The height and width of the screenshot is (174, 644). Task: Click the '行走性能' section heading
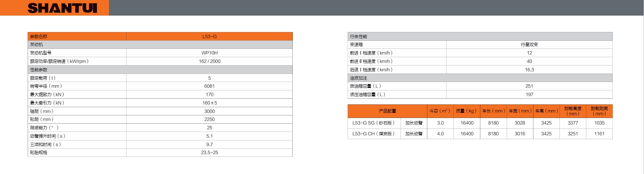point(480,36)
